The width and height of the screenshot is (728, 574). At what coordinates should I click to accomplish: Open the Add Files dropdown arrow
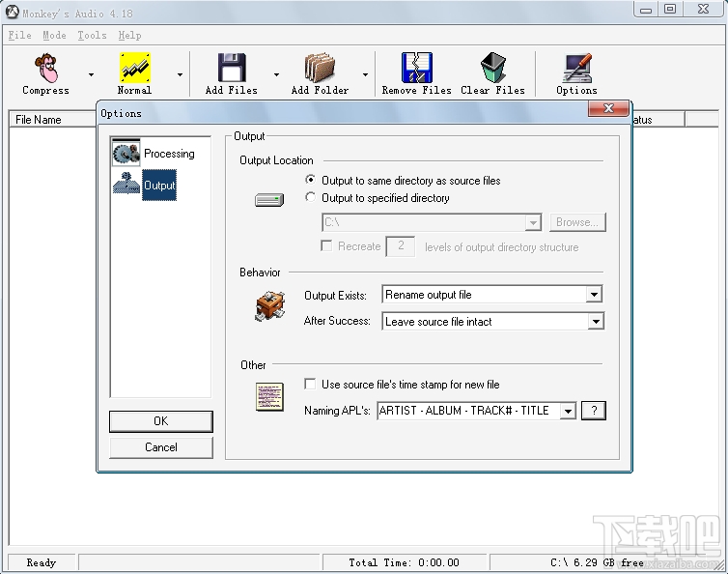tap(276, 74)
